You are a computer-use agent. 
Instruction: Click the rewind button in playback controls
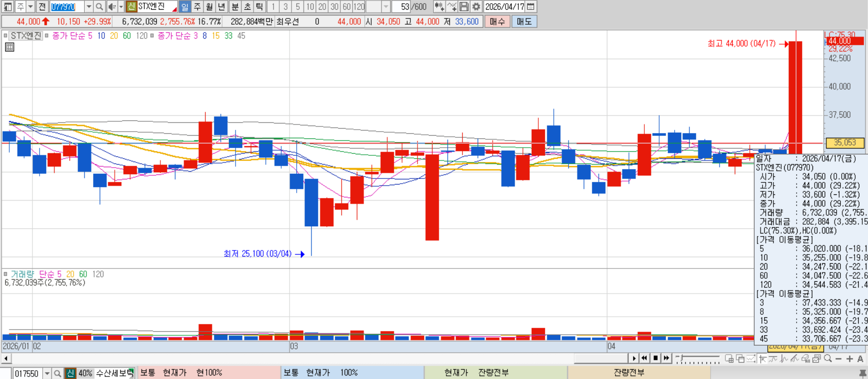click(x=644, y=358)
